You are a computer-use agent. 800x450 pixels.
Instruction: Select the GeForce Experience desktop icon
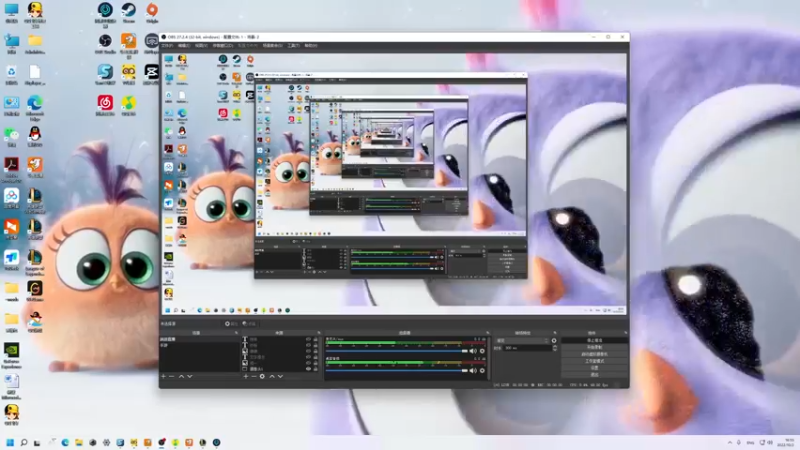coord(11,356)
